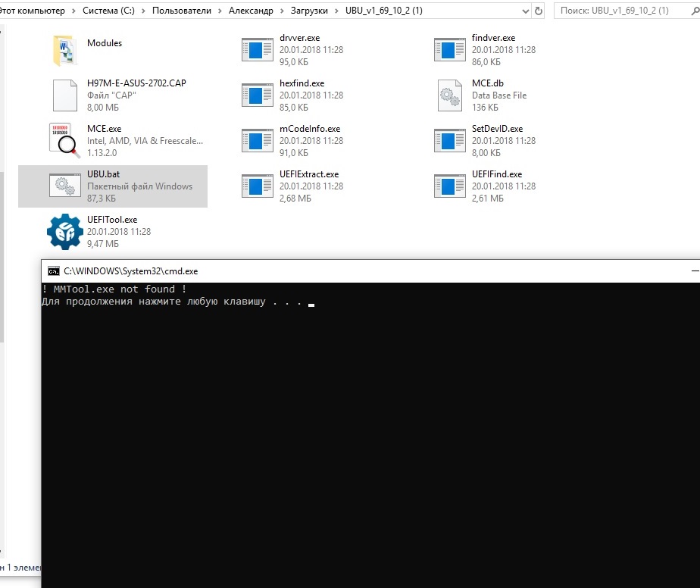This screenshot has height=588, width=700.
Task: Click the MCE.db file name
Action: tap(488, 83)
